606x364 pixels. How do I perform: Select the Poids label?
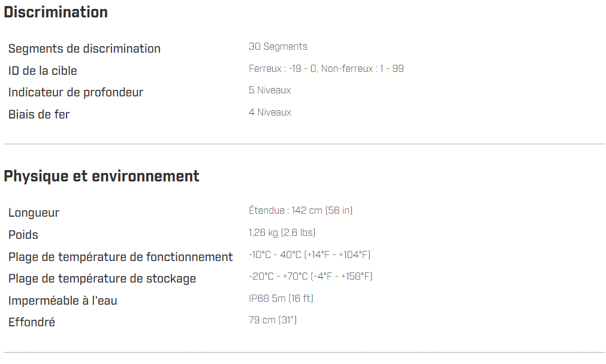(x=23, y=235)
